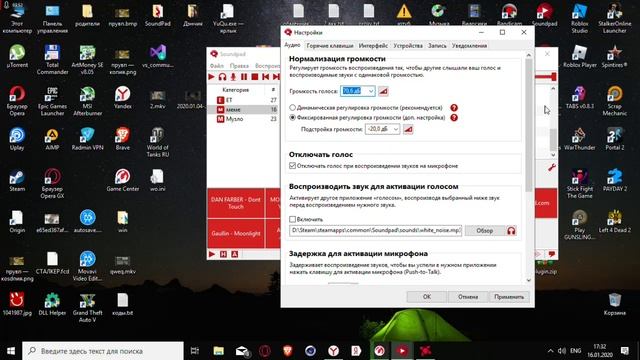This screenshot has height=360, width=640.
Task: Click Категория column header in Soundpad
Action: coord(236,90)
